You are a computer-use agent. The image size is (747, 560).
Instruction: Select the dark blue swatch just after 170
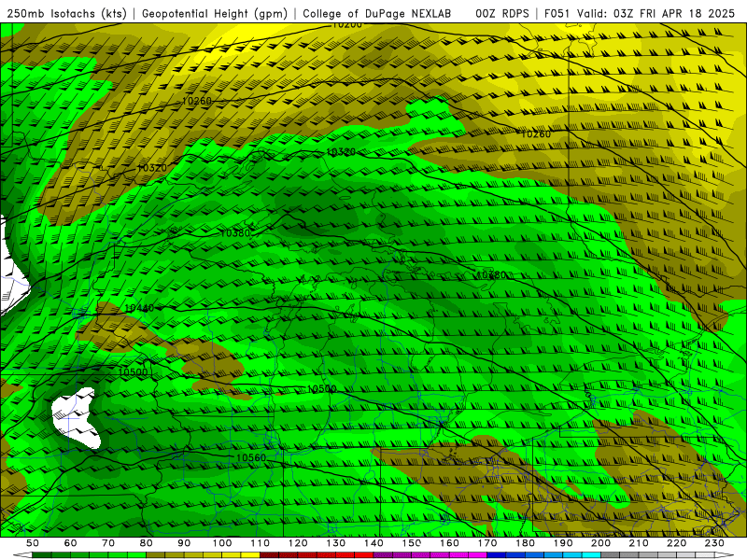click(x=497, y=555)
